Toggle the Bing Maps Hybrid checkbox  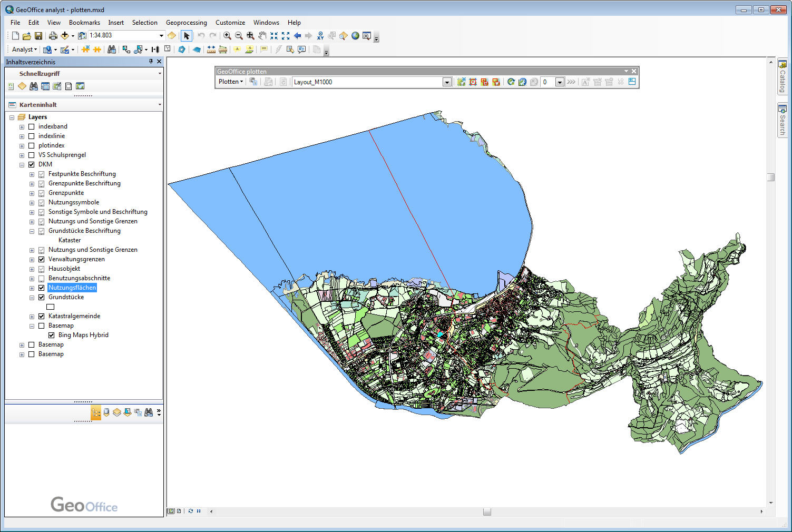pos(52,335)
